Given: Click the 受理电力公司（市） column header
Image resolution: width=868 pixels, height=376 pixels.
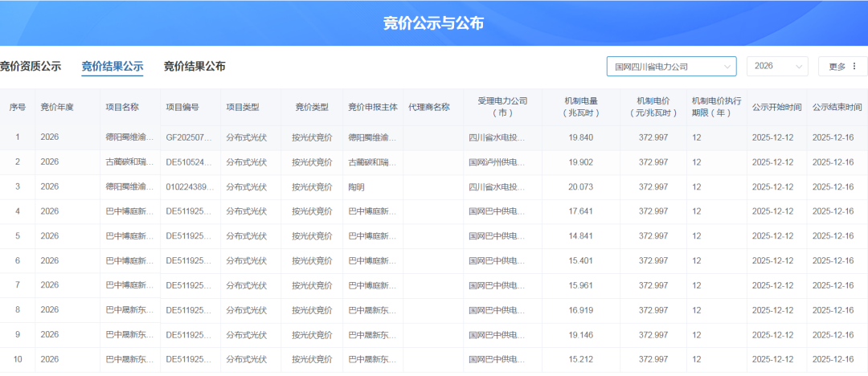Looking at the screenshot, I should tap(502, 107).
